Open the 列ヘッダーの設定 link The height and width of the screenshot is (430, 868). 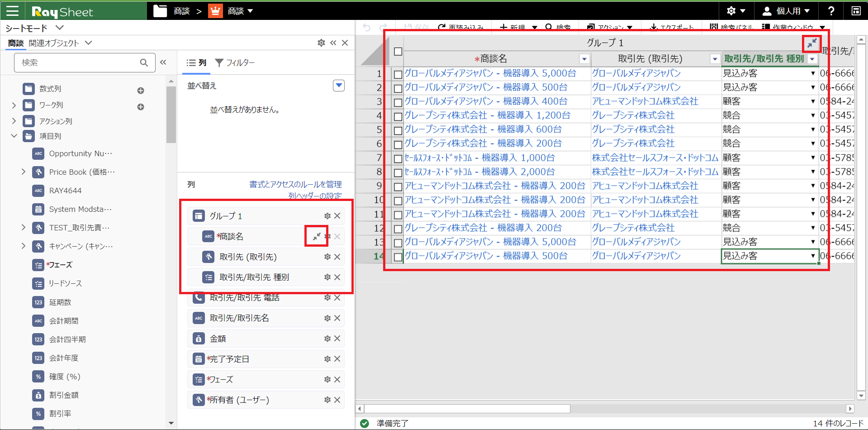(315, 196)
